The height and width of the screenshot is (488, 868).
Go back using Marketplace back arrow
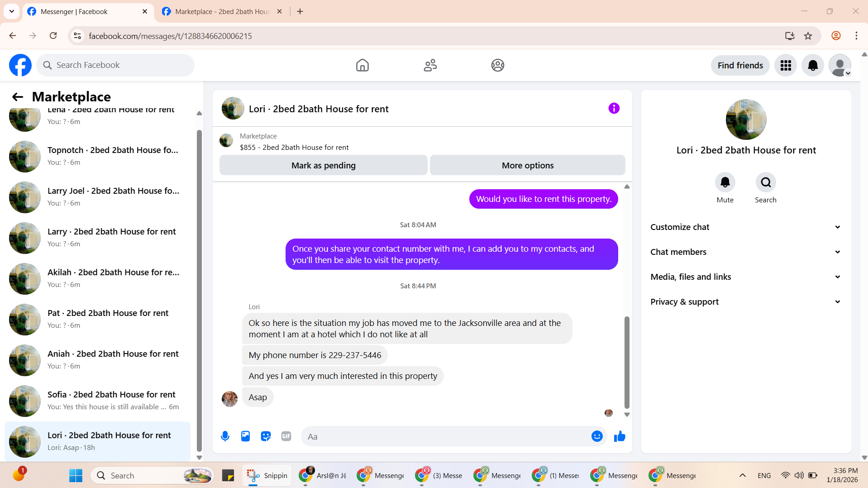pos(18,97)
